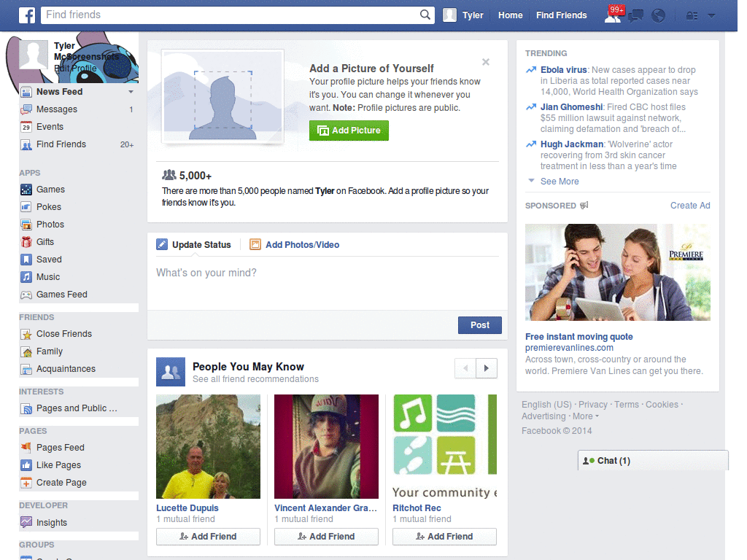747x560 pixels.
Task: Click the Ritchot Rec name link
Action: [x=417, y=508]
